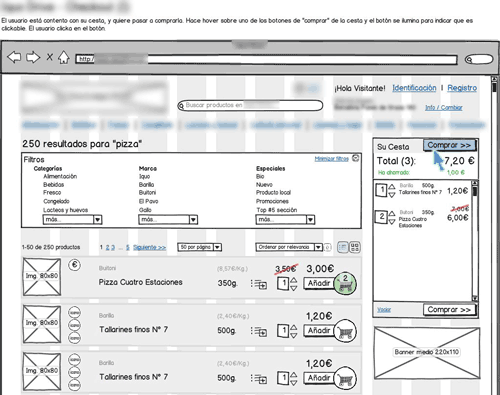
Task: Click the small info icon after Ordenar por relevancia
Action: (328, 247)
